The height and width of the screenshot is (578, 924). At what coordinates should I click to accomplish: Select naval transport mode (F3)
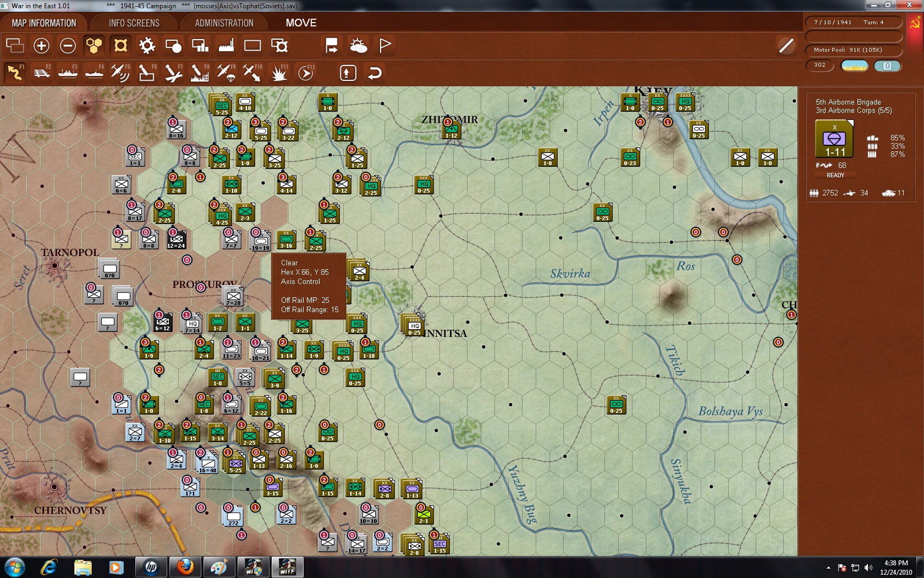click(x=68, y=72)
